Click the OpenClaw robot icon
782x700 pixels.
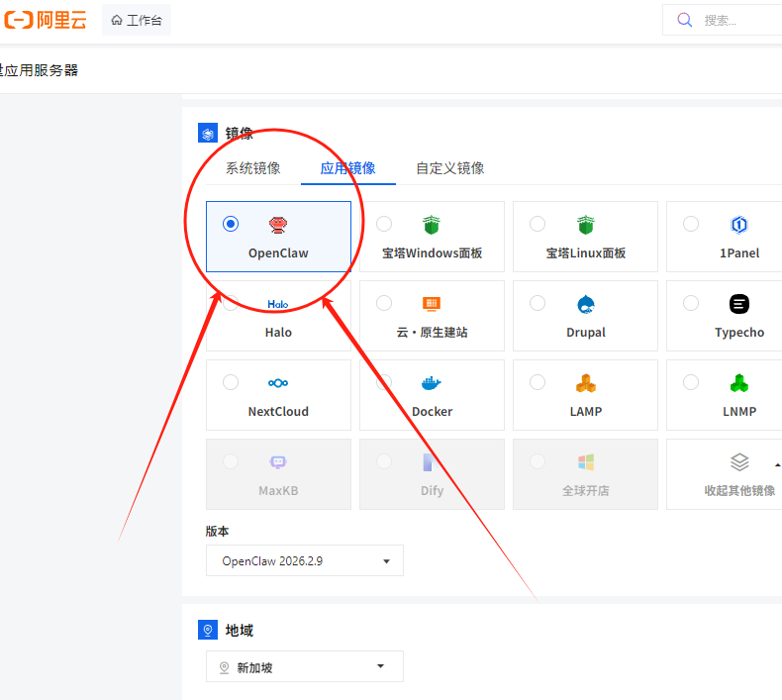click(x=278, y=225)
